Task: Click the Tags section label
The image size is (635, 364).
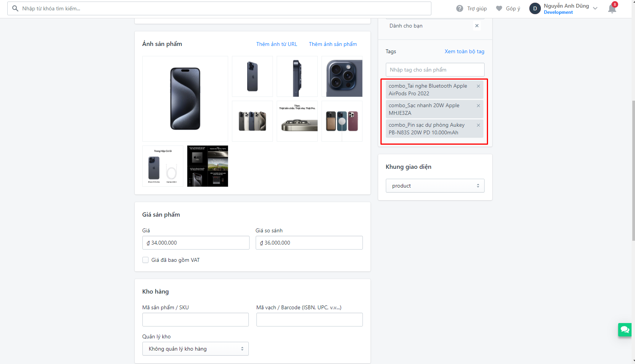Action: 391,51
